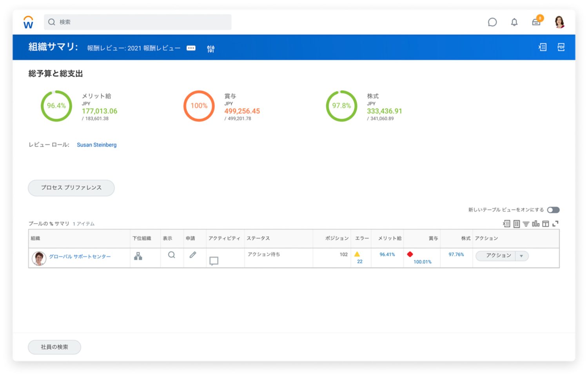Click 177,013.06 merit amount
This screenshot has width=588, height=377.
[x=99, y=111]
